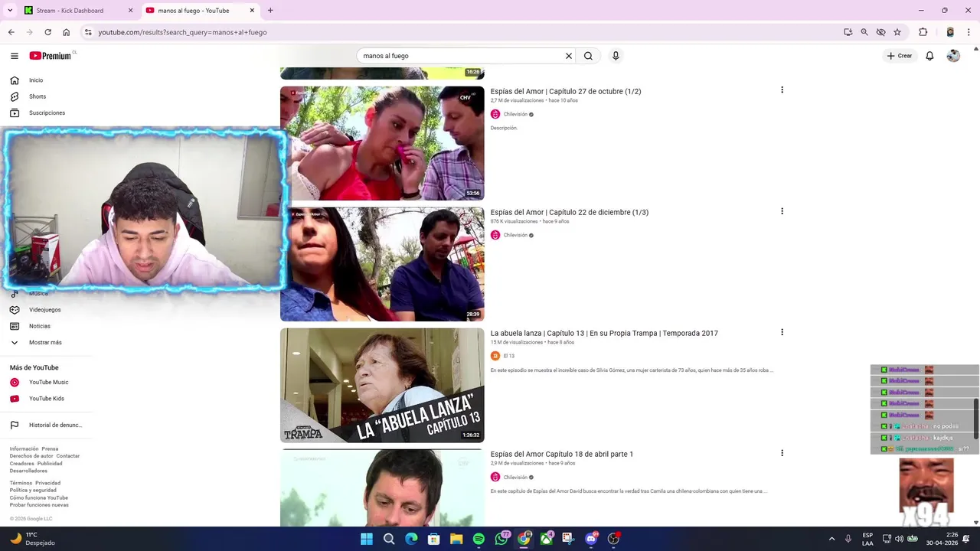Reload the page
This screenshot has width=980, height=551.
pos(47,32)
